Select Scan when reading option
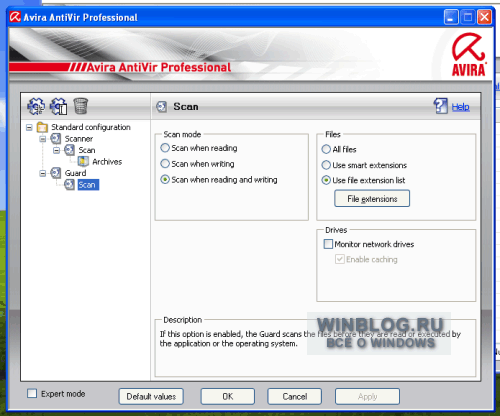Screen dimensions: 500x416 tap(165, 148)
